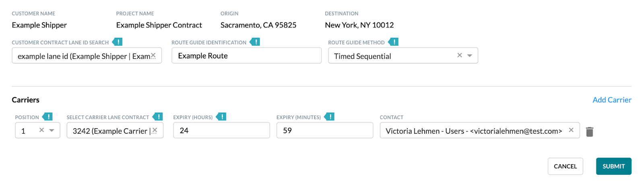Expand the Route Guide Method dropdown arrow
The height and width of the screenshot is (184, 644).
point(469,56)
